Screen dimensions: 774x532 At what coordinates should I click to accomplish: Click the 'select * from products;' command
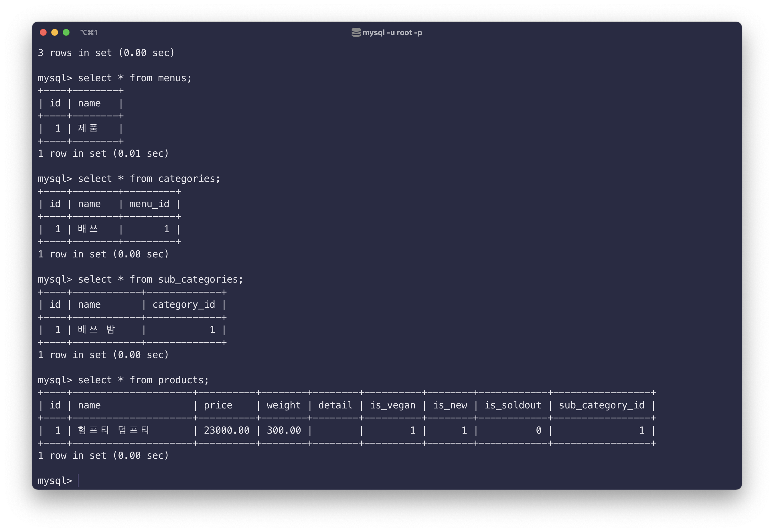point(143,380)
